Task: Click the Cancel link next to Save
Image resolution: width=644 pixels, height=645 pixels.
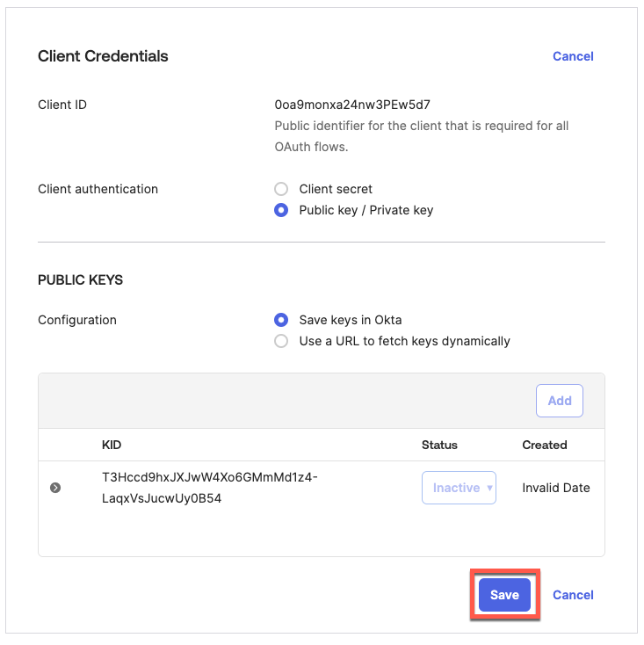Action: coord(573,595)
